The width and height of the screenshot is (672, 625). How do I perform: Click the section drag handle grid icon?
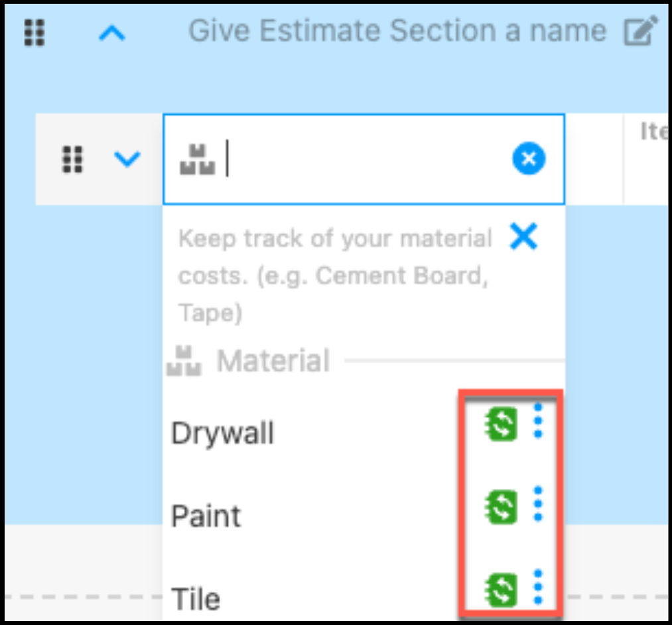(34, 33)
